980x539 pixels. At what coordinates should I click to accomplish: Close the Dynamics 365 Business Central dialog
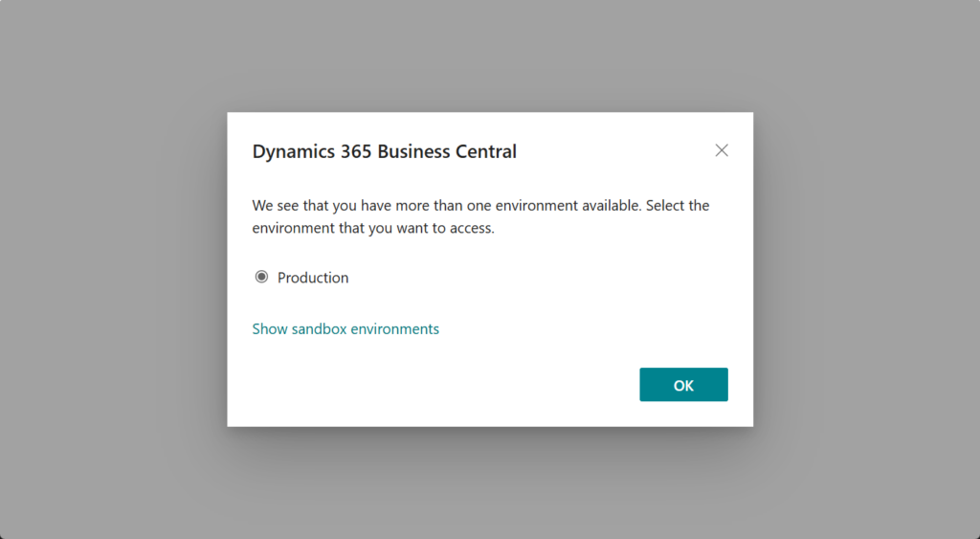pos(722,150)
